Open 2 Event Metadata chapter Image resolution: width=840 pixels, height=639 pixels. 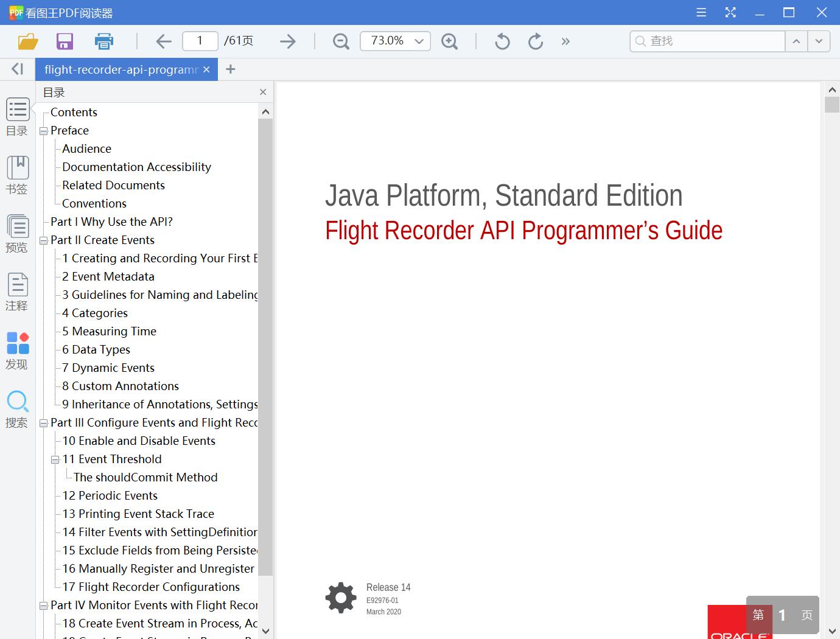point(108,276)
